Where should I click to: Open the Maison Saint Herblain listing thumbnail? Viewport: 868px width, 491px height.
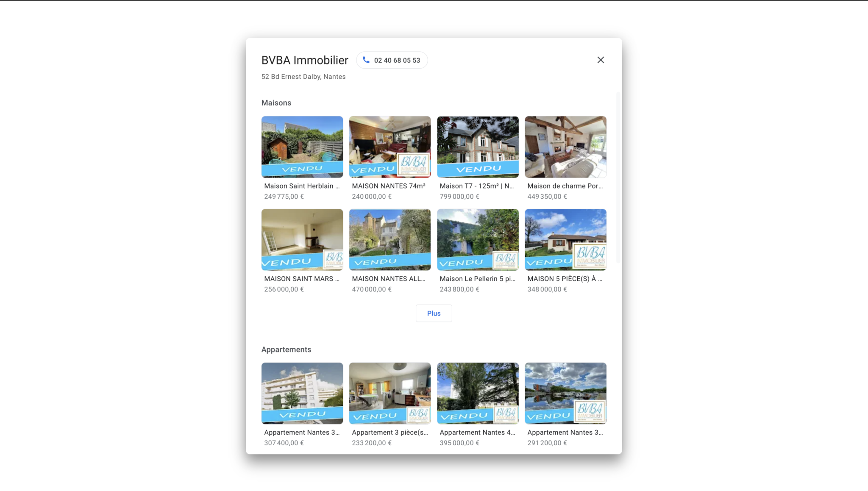(x=302, y=147)
